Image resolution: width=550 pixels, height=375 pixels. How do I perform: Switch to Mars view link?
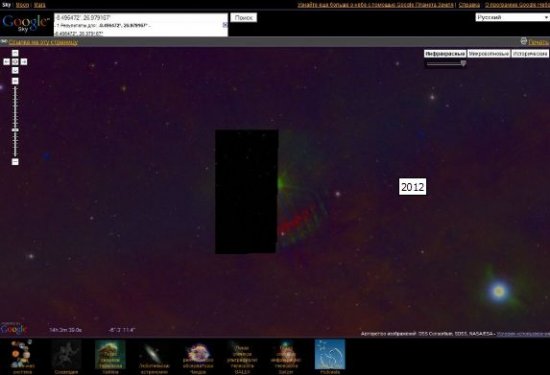pyautogui.click(x=40, y=5)
